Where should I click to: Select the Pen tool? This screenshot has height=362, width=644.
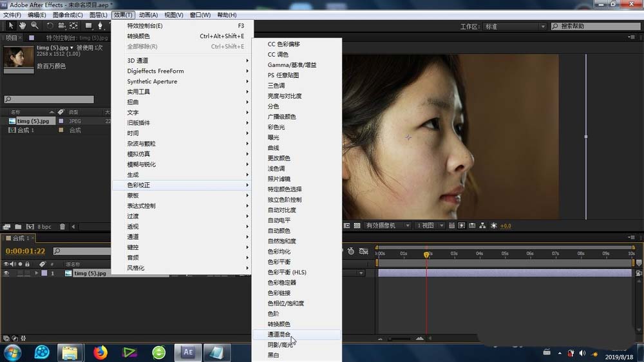100,26
